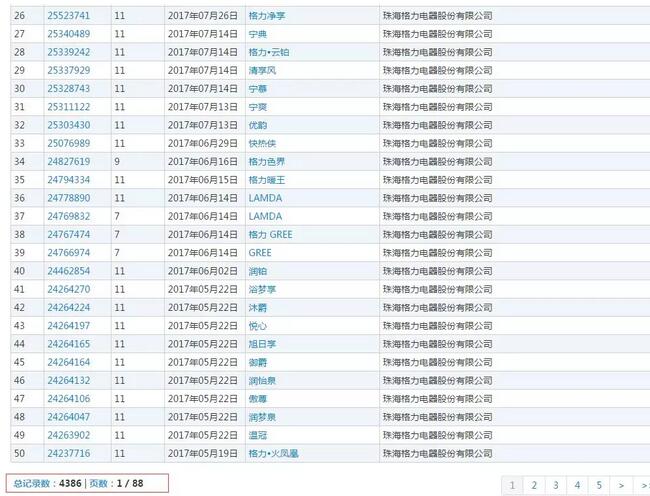Image resolution: width=650 pixels, height=496 pixels.
Task: Open application number 24263902
Action: coord(68,435)
